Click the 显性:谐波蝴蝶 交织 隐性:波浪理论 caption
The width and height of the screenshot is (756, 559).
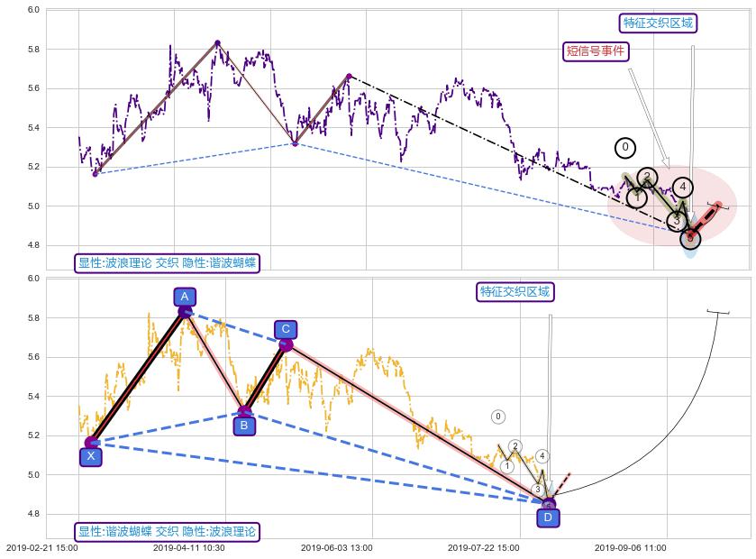[167, 532]
